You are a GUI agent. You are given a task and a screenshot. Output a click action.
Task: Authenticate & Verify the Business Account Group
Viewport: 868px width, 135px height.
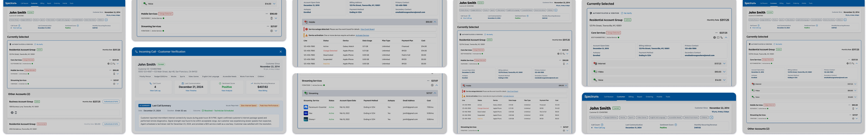(x=111, y=101)
